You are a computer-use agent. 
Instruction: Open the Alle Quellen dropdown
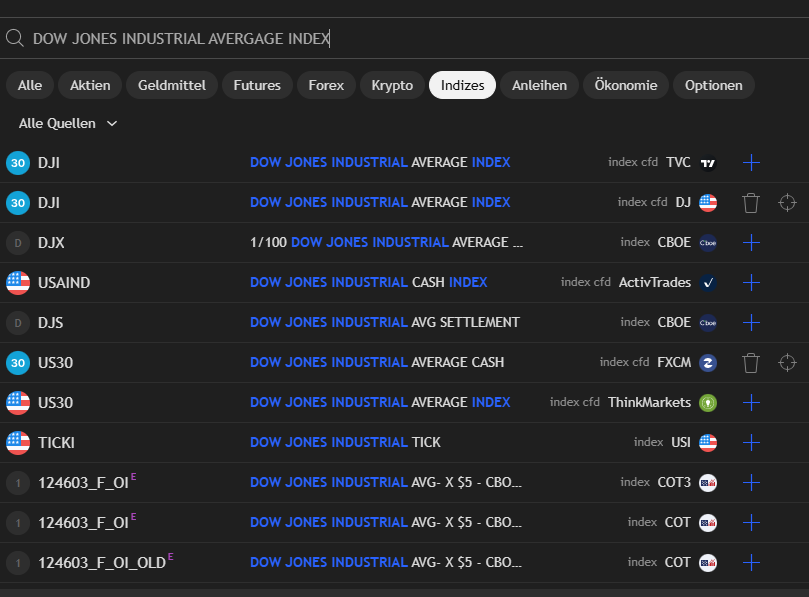[68, 124]
